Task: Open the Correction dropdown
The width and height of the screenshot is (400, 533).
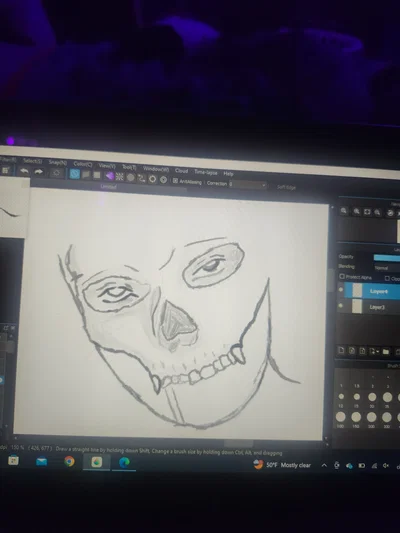Action: click(247, 185)
